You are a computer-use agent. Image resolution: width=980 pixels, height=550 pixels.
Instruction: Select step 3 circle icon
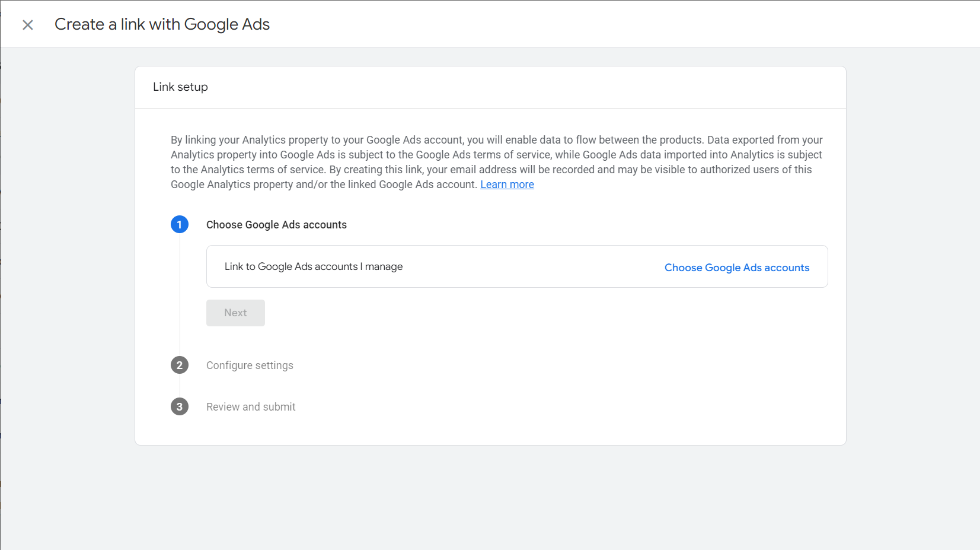pos(180,406)
